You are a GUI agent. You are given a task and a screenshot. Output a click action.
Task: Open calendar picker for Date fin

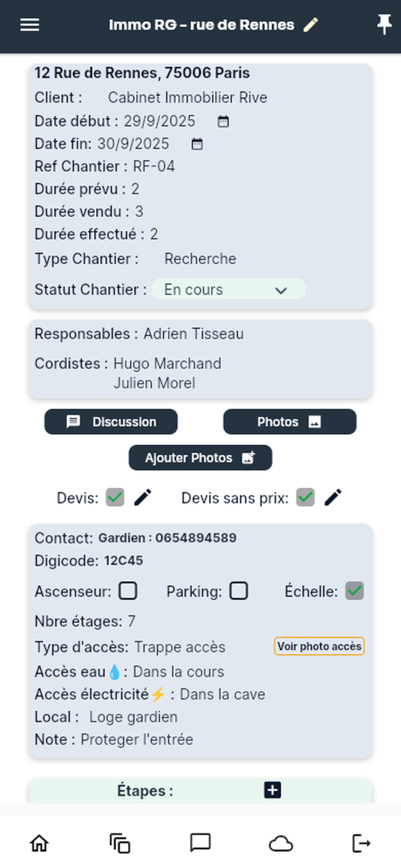click(197, 144)
